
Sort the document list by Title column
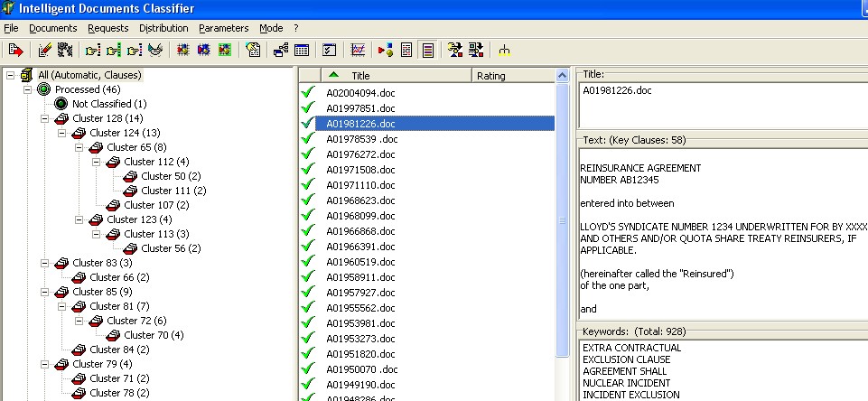click(x=397, y=75)
